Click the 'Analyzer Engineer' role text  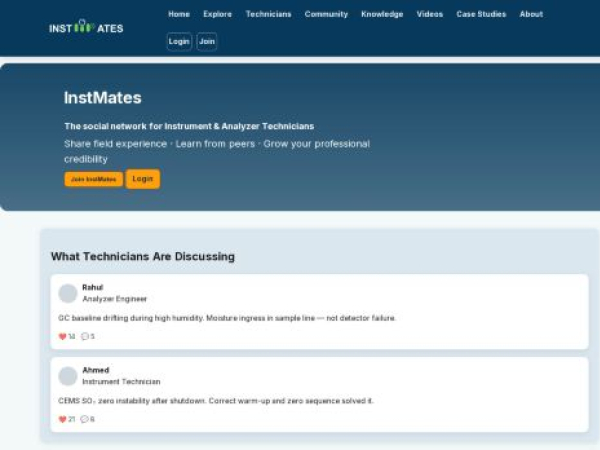(114, 299)
